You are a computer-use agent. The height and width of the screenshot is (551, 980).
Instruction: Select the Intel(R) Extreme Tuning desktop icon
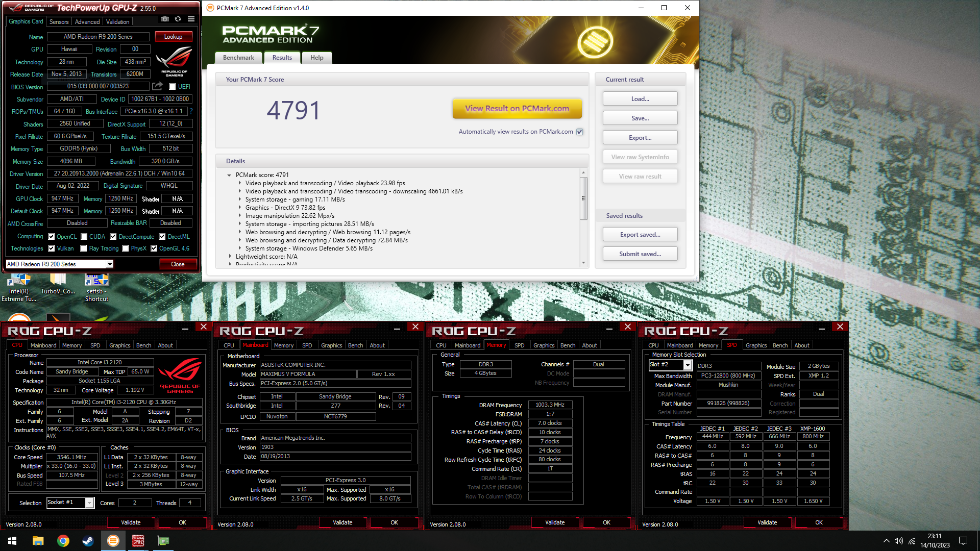tap(19, 288)
